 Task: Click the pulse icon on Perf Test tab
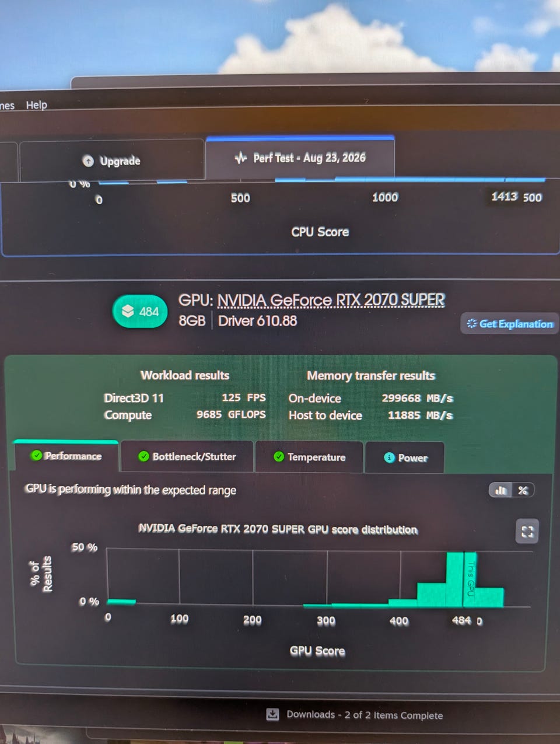coord(240,158)
